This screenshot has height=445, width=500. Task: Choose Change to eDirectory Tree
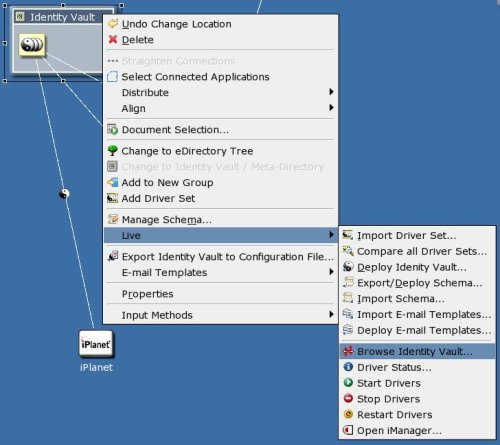click(220, 151)
